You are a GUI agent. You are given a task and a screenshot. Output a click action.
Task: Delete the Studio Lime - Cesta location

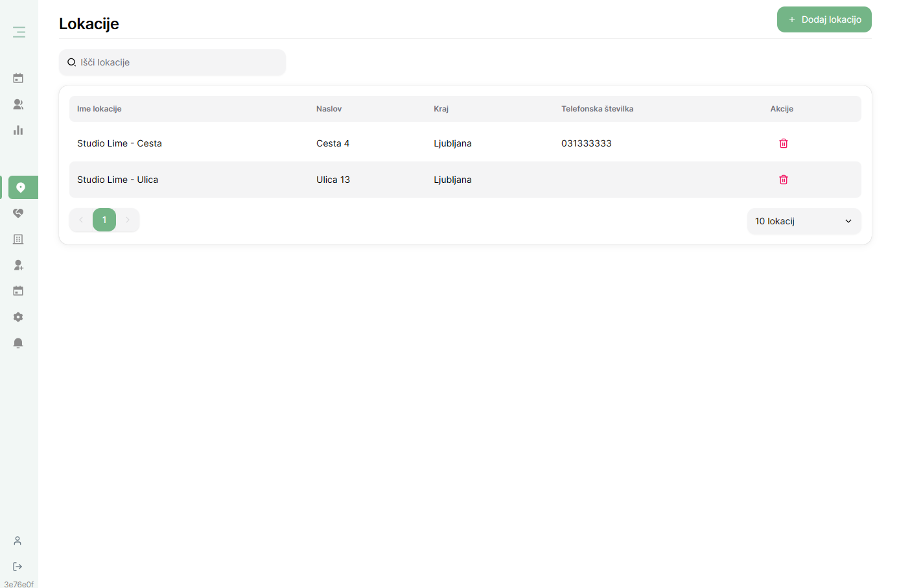[784, 143]
